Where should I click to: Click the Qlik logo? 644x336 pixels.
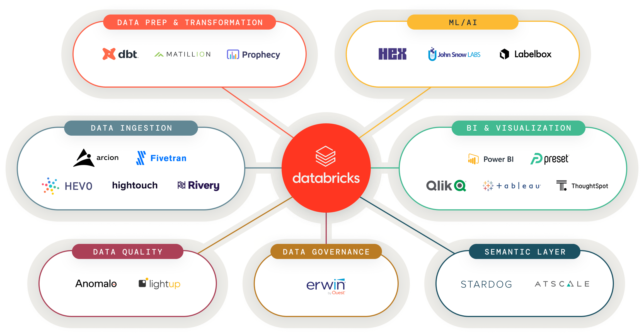(446, 186)
